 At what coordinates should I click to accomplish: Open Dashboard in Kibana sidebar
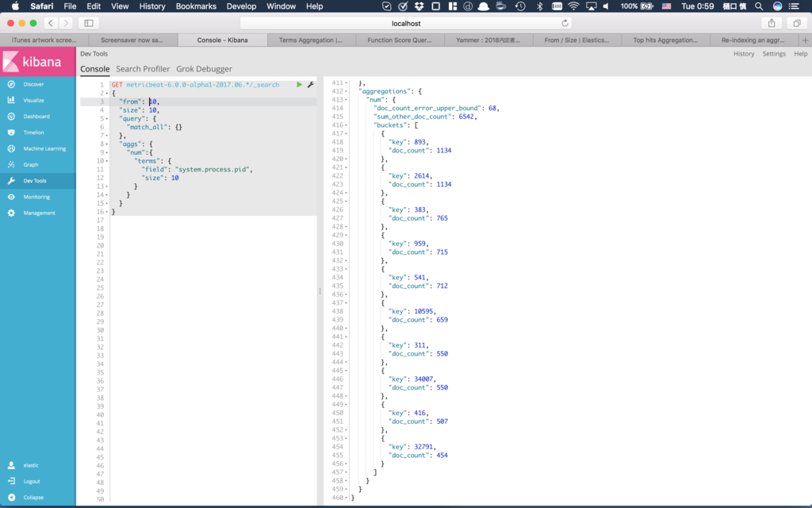click(x=38, y=116)
